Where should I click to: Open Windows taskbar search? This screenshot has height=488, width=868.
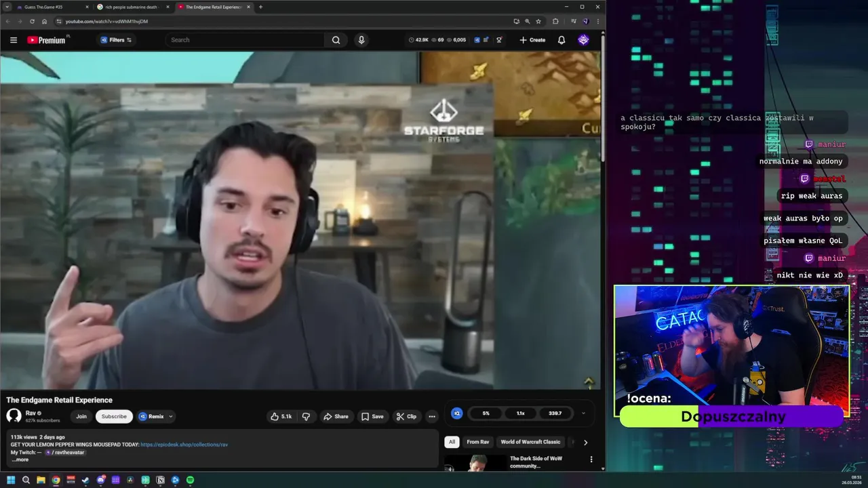coord(26,480)
